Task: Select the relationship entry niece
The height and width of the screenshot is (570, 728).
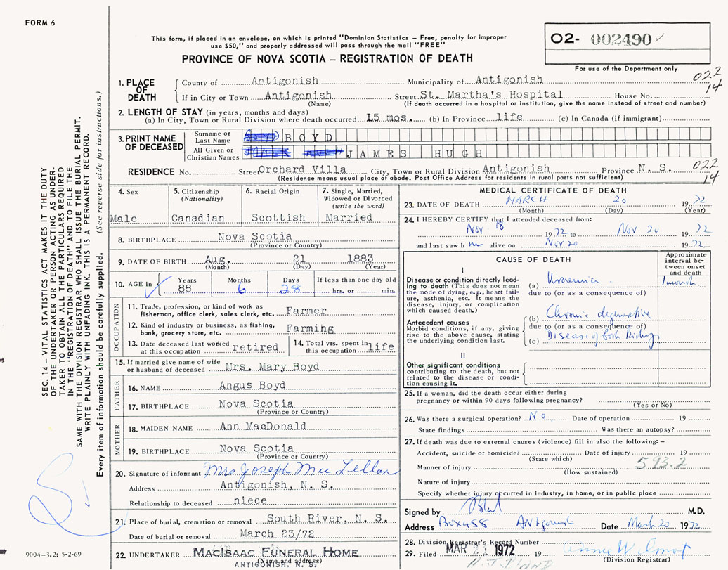Action: (243, 502)
